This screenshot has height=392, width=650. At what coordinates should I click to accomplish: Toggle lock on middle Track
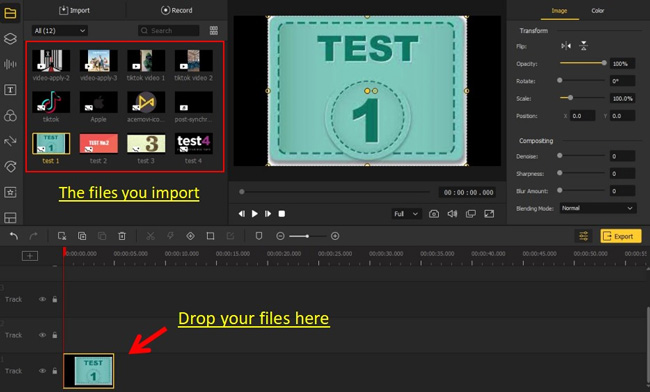(55, 335)
